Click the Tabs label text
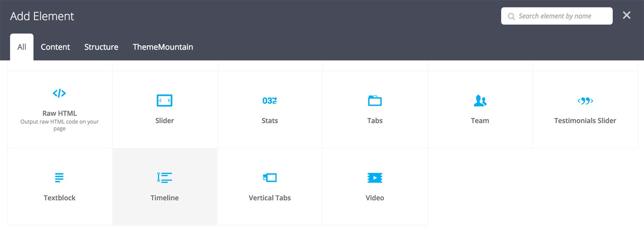The width and height of the screenshot is (644, 240). (x=375, y=121)
